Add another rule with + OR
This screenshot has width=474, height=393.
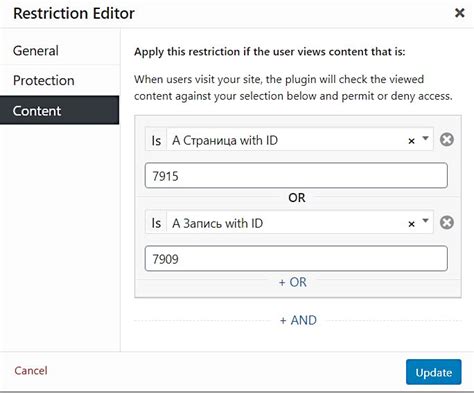tap(293, 282)
